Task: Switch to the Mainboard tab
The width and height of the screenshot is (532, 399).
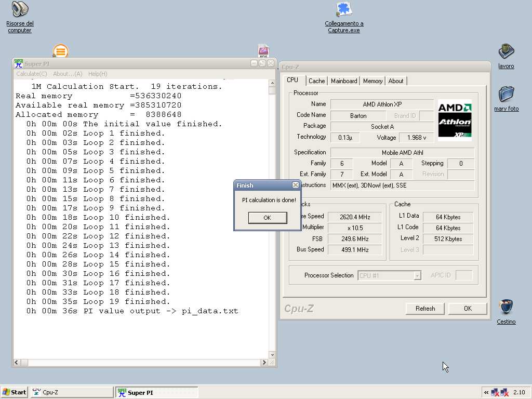Action: pyautogui.click(x=344, y=81)
